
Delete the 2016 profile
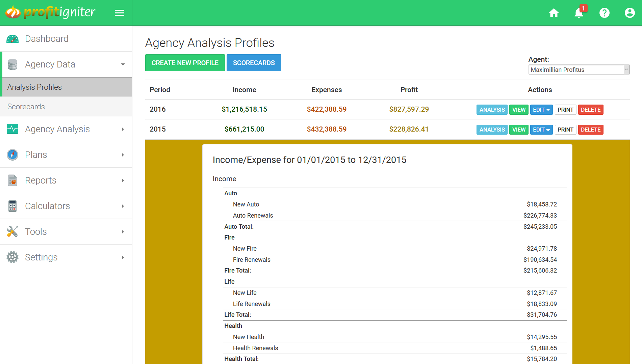pyautogui.click(x=590, y=110)
